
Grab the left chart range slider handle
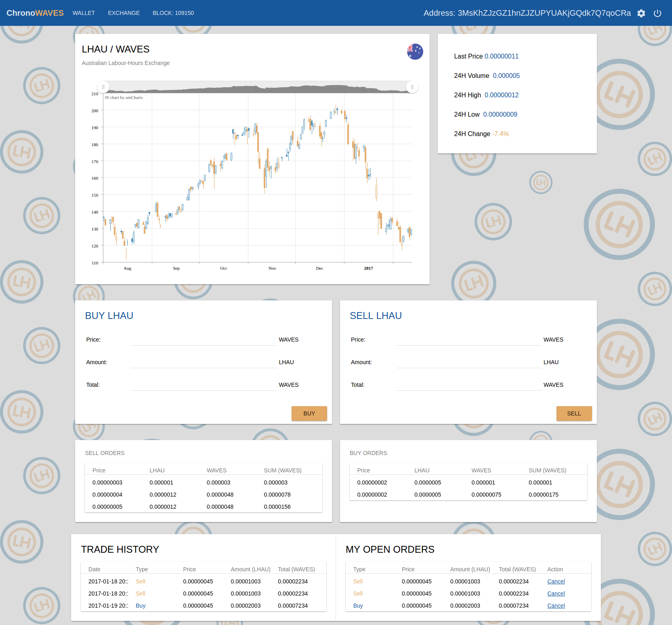pyautogui.click(x=103, y=87)
